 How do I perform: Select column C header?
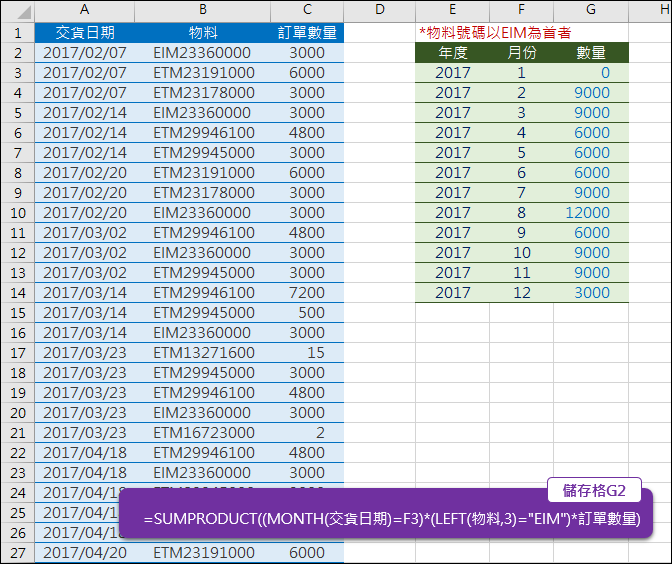pos(307,10)
